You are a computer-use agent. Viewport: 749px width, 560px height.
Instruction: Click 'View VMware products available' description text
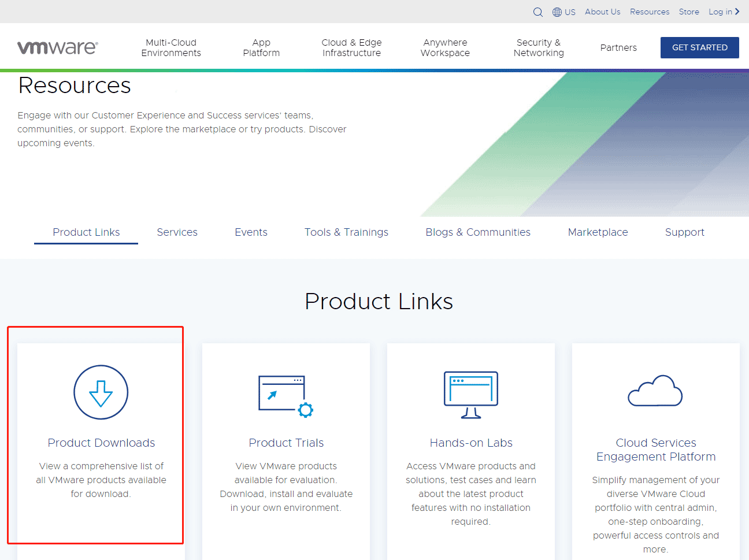(286, 487)
